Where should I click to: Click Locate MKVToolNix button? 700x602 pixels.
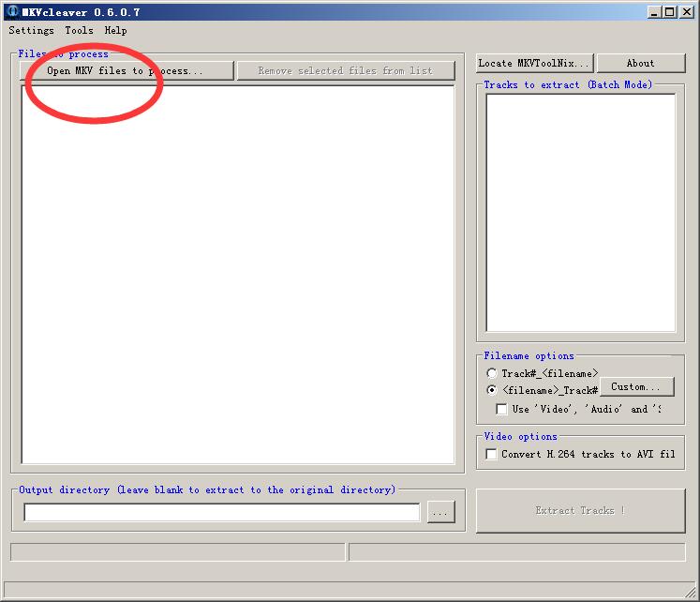[535, 63]
